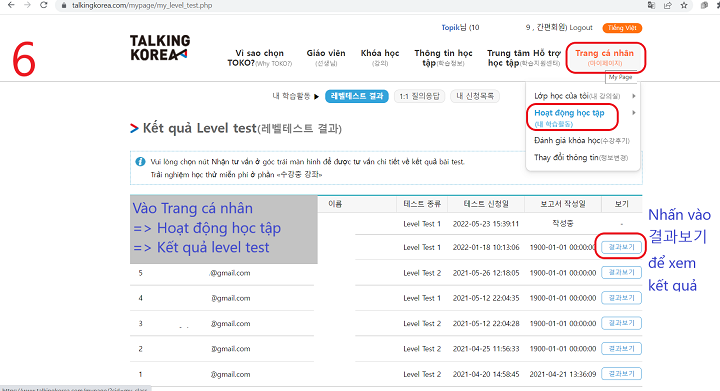Click Kết quả Level test page heading
The width and height of the screenshot is (720, 391).
(242, 128)
